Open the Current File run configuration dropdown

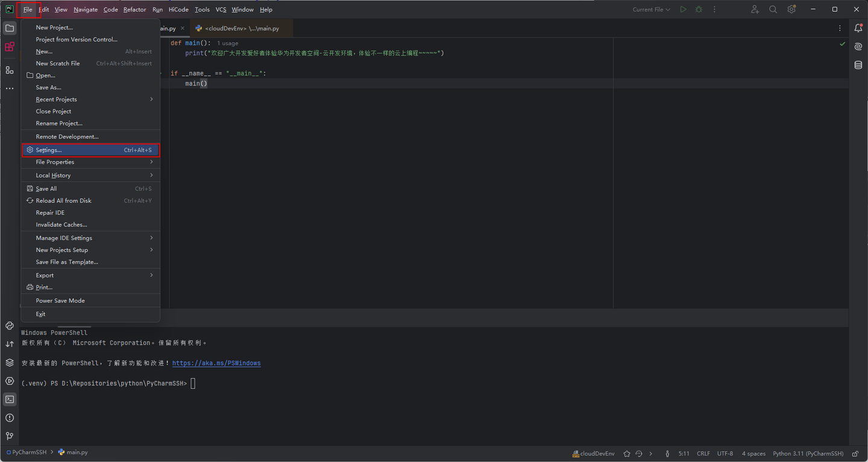coord(651,9)
